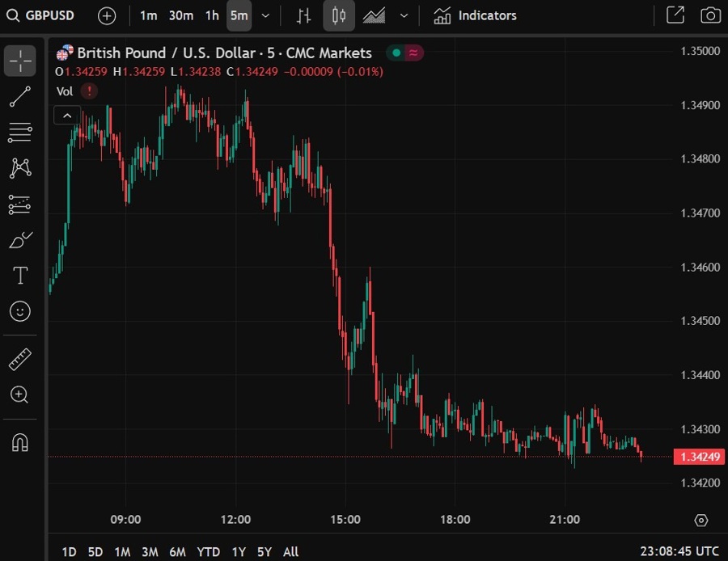
Task: Open chart settings hexagon icon
Action: pos(700,520)
